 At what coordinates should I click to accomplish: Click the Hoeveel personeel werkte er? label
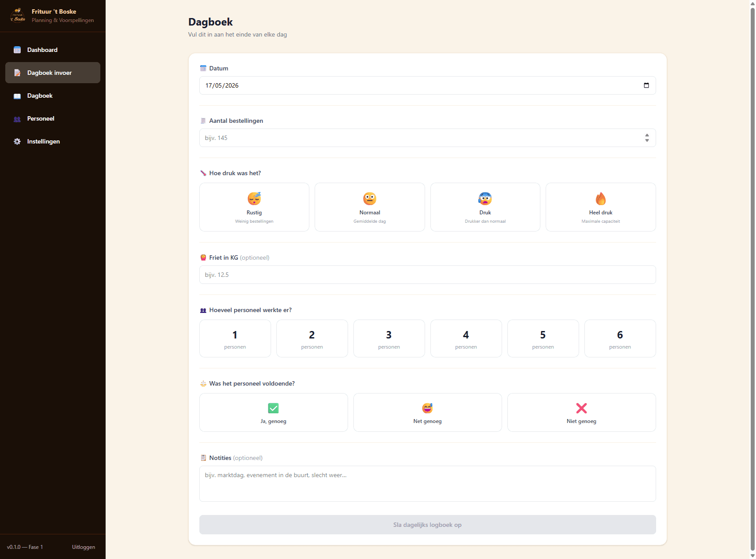[x=250, y=310]
